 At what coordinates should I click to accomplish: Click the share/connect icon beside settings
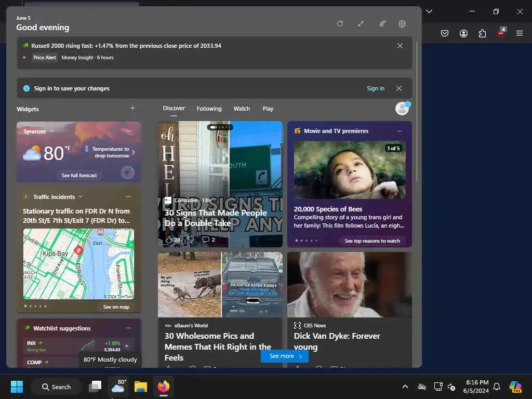[x=382, y=23]
